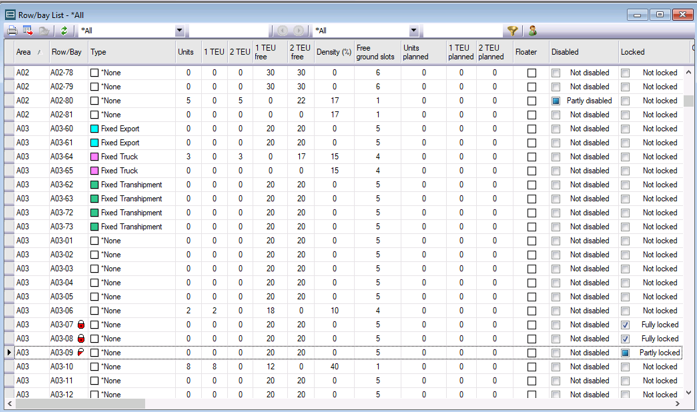
Task: Click density value 40 for A03-10
Action: (334, 367)
